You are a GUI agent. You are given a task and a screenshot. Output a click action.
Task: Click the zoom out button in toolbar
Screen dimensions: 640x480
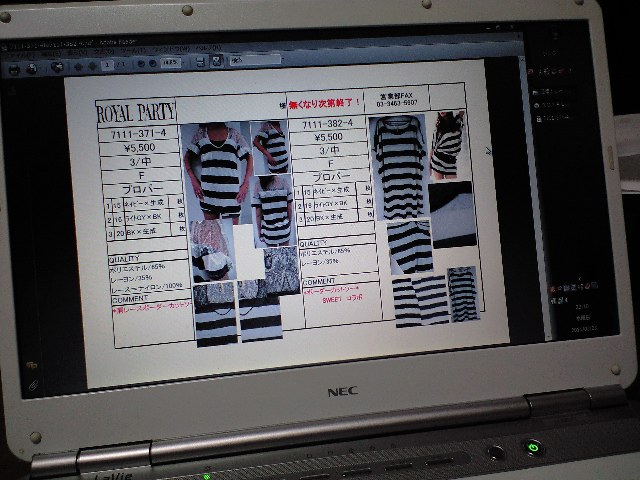(x=141, y=64)
